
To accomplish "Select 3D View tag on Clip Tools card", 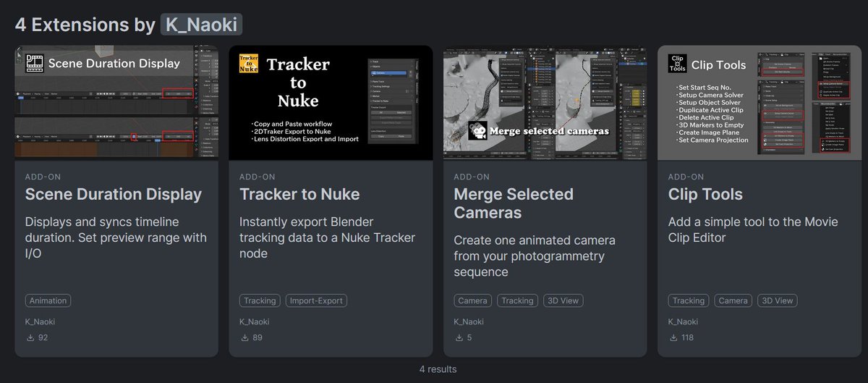I will point(777,300).
